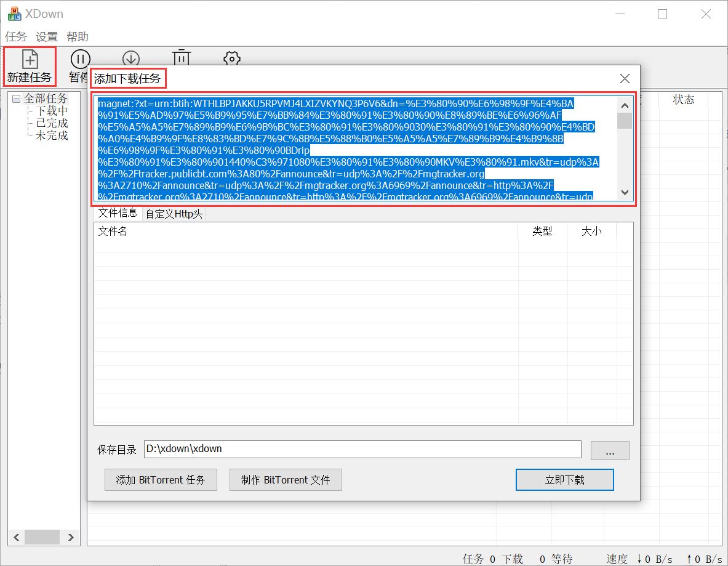Click 添加 BitTorrent 任务 button
The height and width of the screenshot is (566, 728).
161,480
